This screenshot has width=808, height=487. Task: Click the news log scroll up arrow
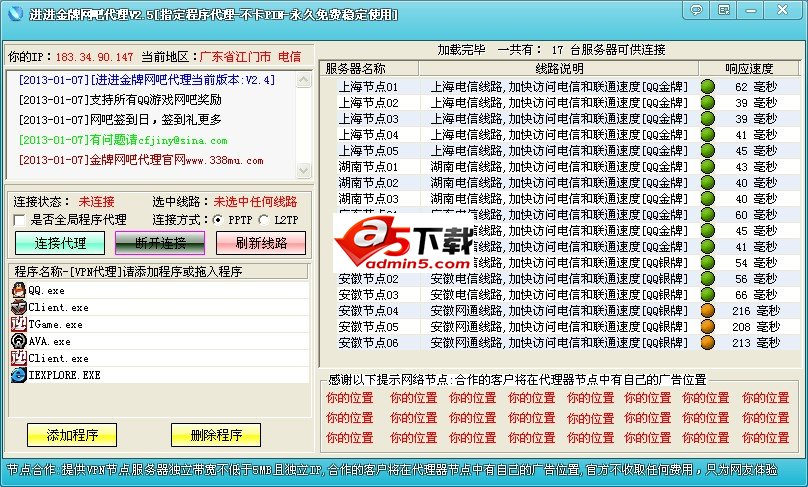tap(304, 80)
